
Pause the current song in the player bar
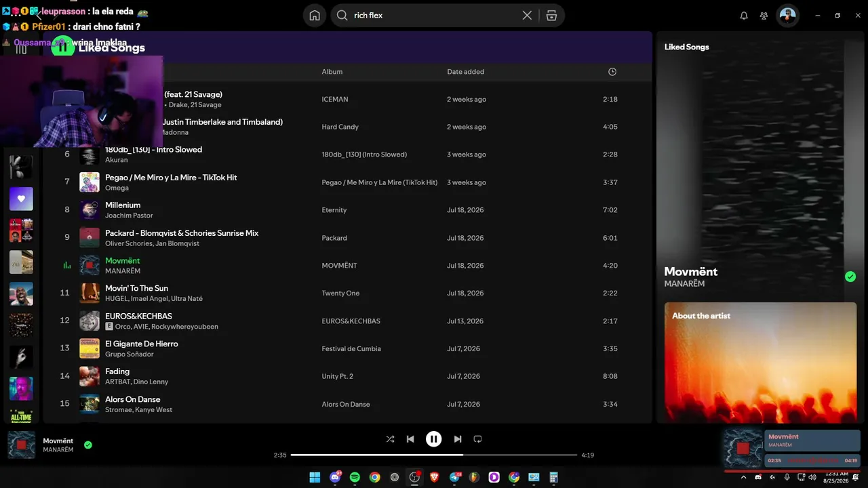(x=434, y=439)
